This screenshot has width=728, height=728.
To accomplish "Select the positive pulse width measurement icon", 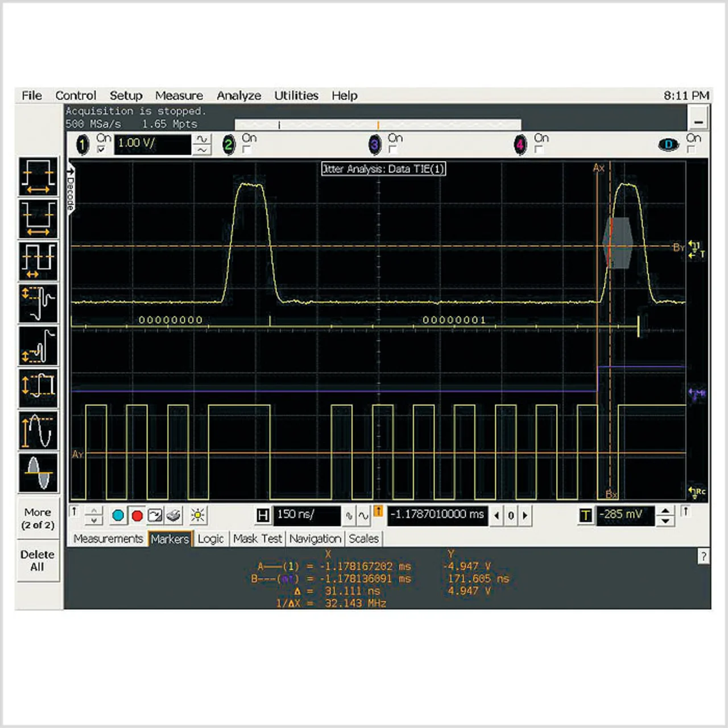I will point(38,176).
